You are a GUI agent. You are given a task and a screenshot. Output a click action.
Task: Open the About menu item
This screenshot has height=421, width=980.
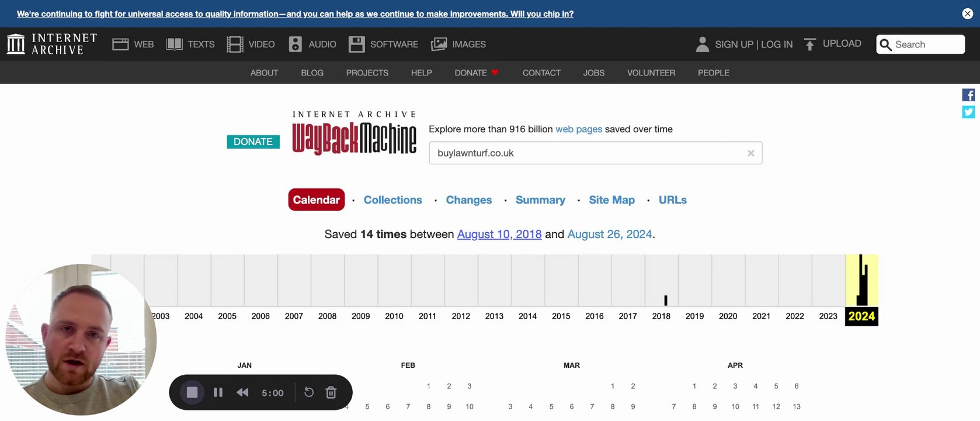coord(265,73)
